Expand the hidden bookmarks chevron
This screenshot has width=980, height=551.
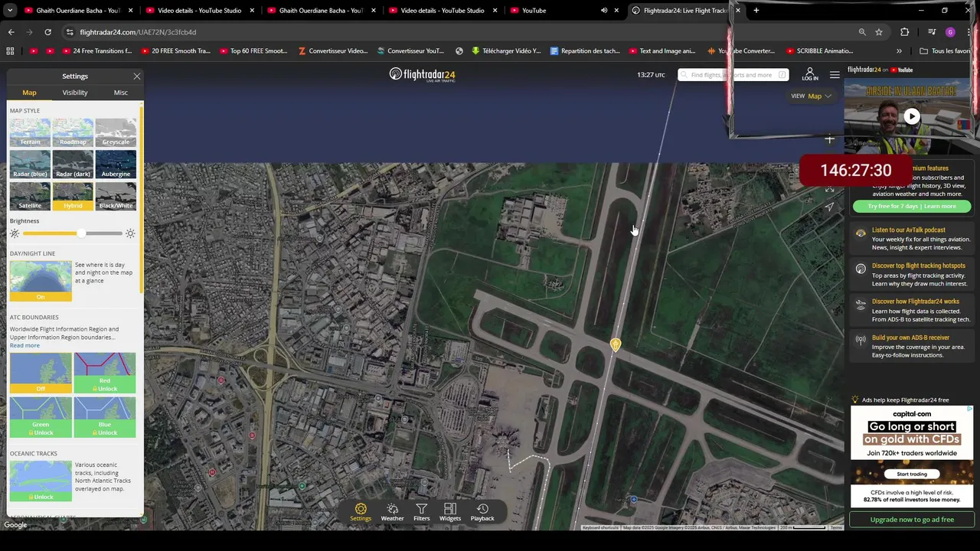899,51
